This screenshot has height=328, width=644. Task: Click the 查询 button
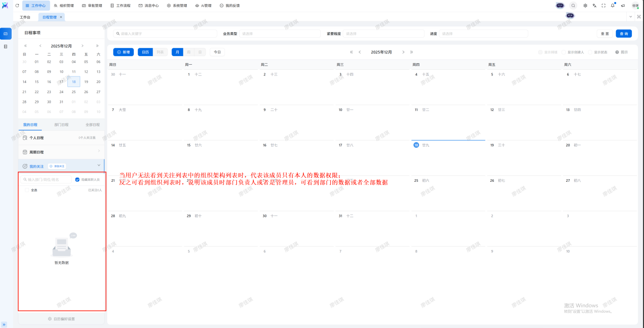point(623,34)
